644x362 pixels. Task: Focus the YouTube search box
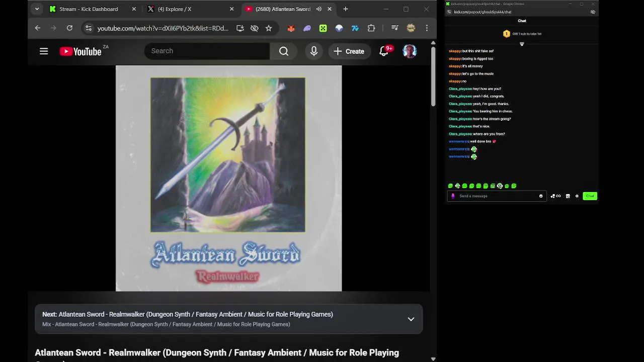tap(207, 51)
